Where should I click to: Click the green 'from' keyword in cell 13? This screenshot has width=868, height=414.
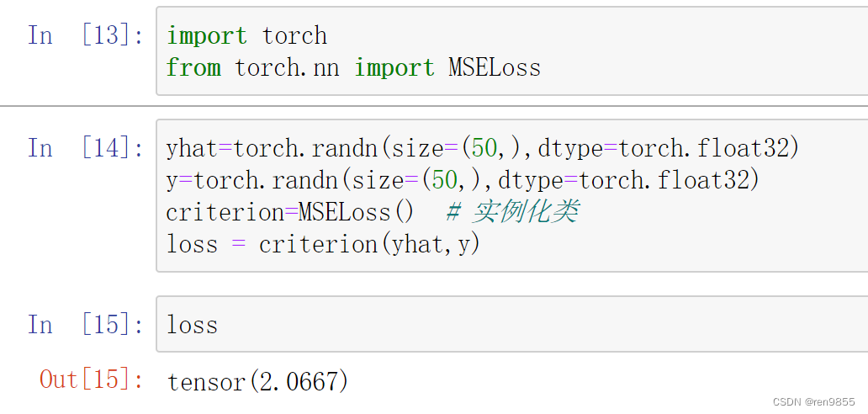(x=193, y=68)
